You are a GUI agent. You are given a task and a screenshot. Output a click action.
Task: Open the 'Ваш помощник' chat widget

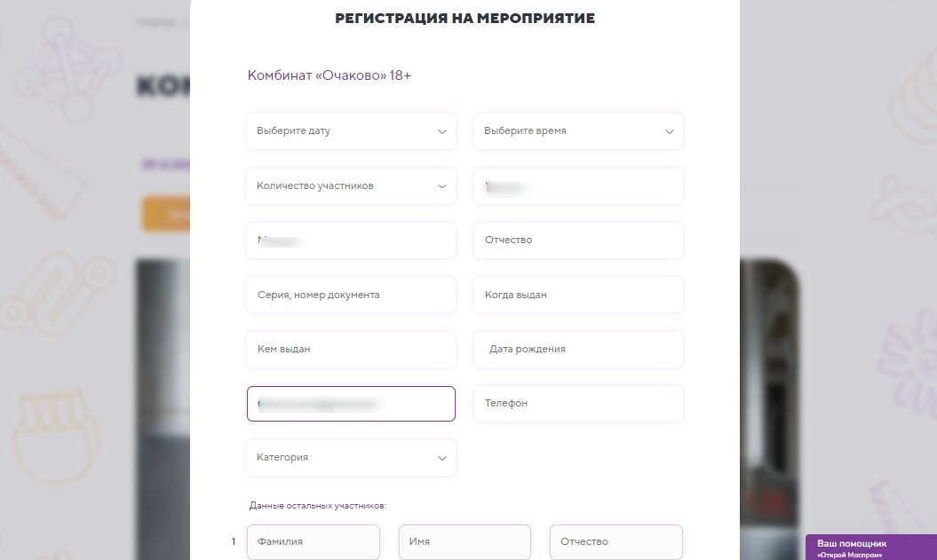(870, 547)
